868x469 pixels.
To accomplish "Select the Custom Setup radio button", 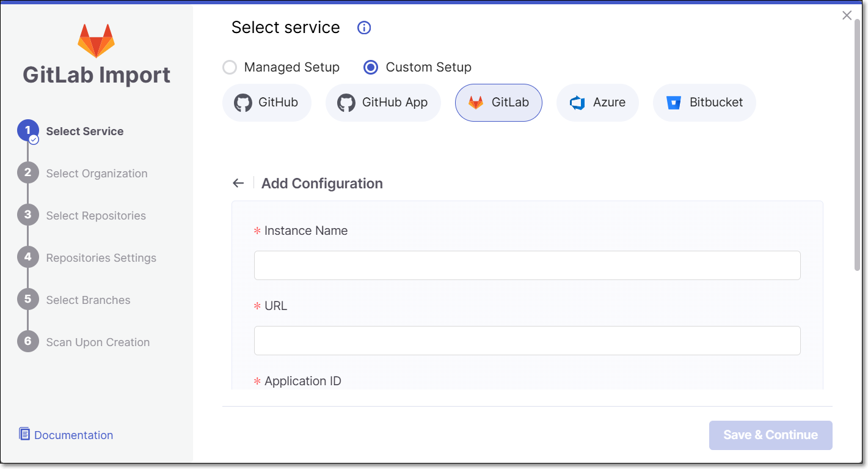I will coord(371,67).
